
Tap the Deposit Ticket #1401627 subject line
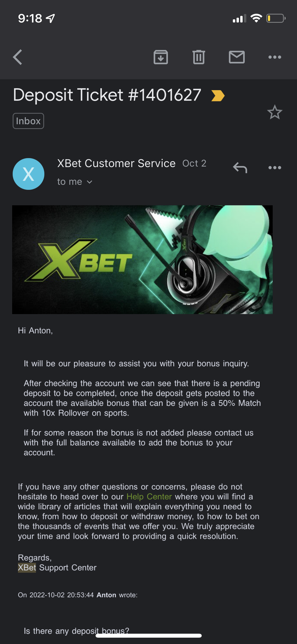pos(107,95)
